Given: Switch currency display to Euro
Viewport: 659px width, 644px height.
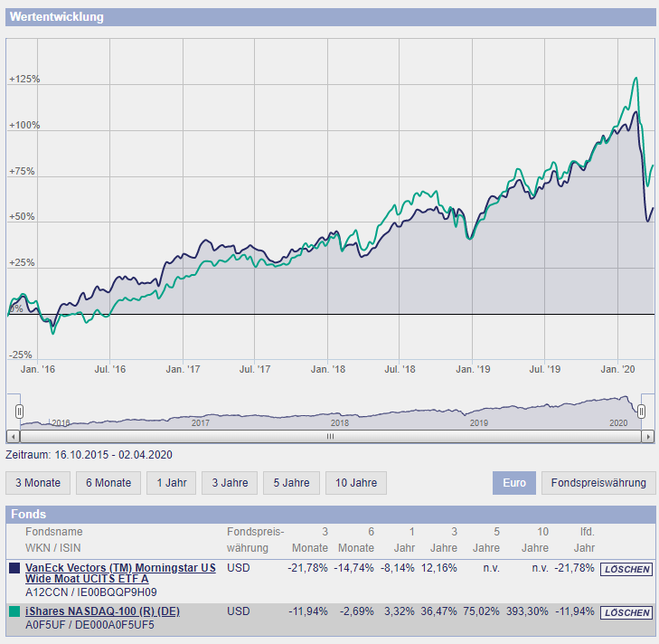Looking at the screenshot, I should tap(514, 483).
